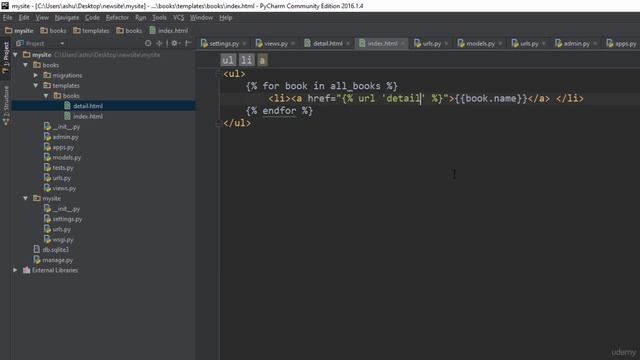Screen dimensions: 640x360
Task: Close the models.py editor tab
Action: [500, 44]
